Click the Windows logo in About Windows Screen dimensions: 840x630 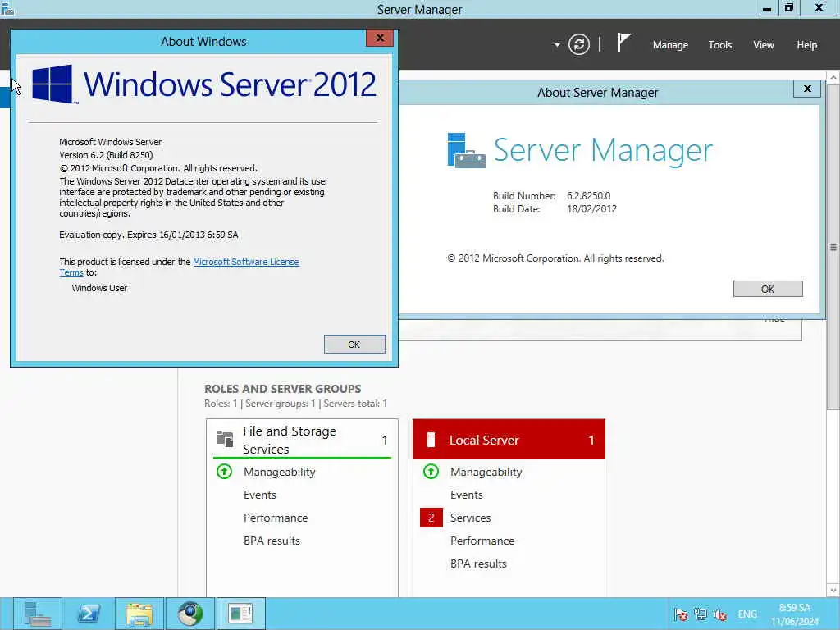point(52,84)
